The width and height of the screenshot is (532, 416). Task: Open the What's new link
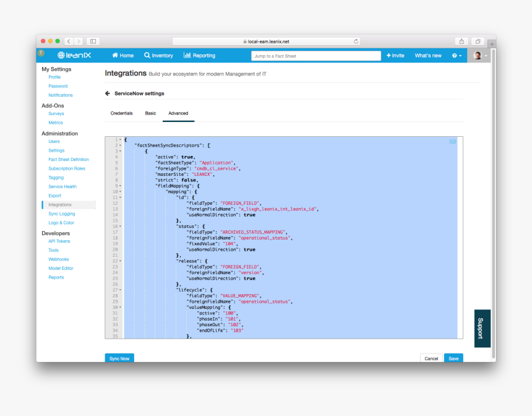[x=428, y=56]
